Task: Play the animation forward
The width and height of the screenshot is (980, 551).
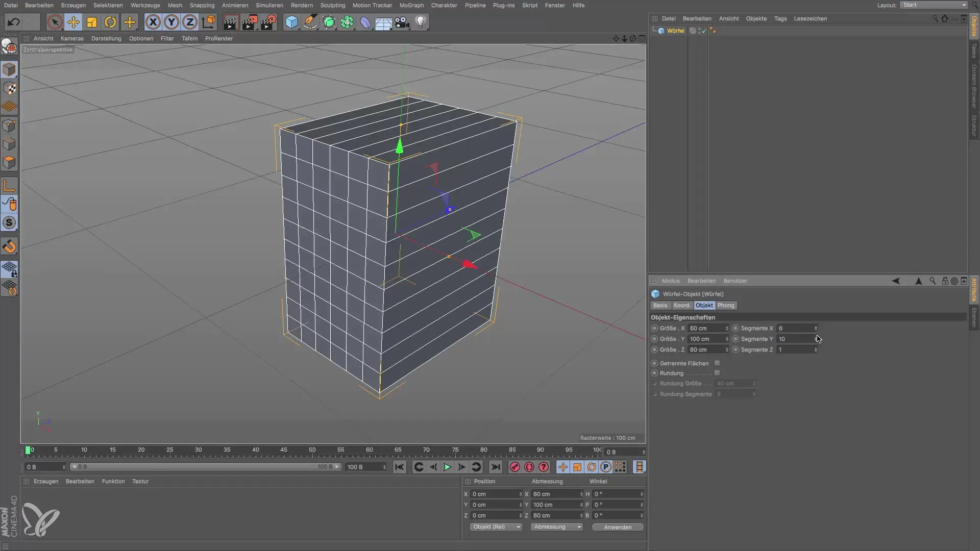Action: point(447,467)
